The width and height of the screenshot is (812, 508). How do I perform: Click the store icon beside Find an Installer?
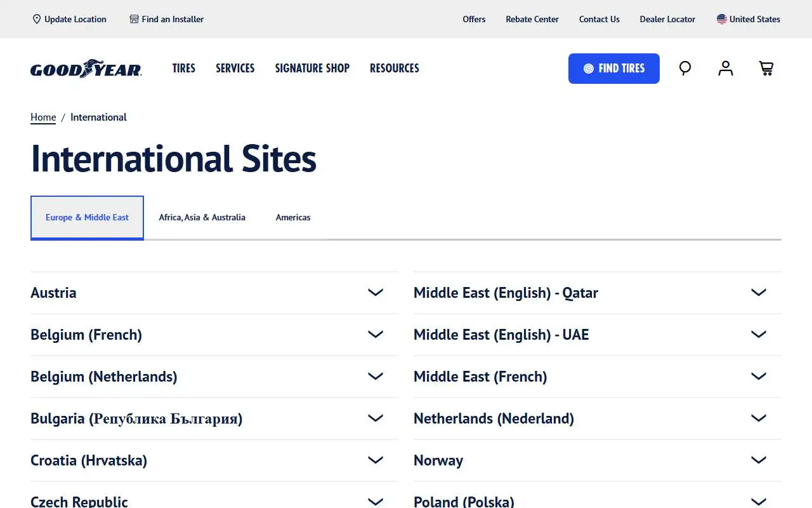[134, 19]
